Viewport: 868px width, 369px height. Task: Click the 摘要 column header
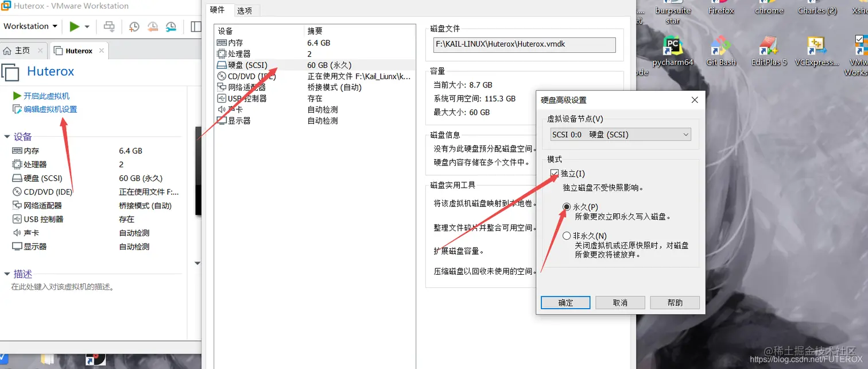(x=359, y=31)
